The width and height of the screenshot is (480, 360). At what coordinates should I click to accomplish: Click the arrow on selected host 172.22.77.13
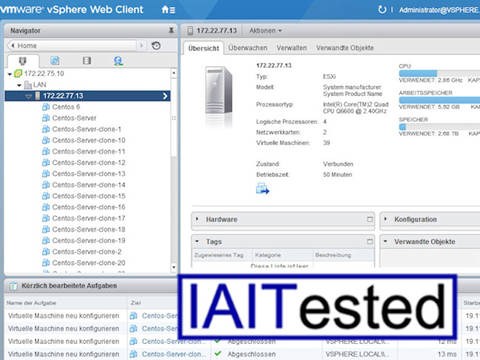(165, 96)
